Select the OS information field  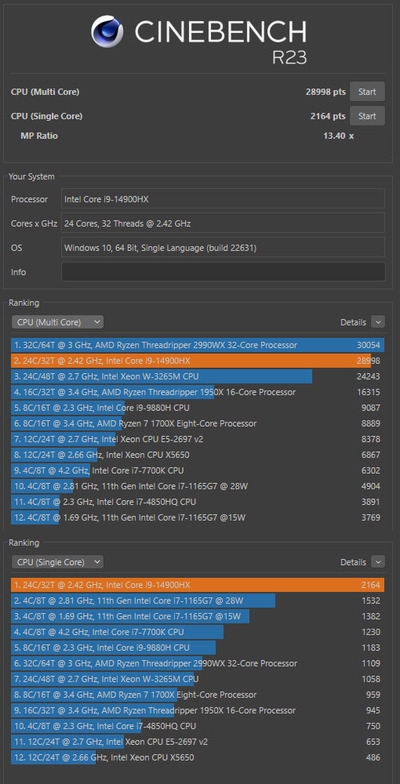coord(223,248)
